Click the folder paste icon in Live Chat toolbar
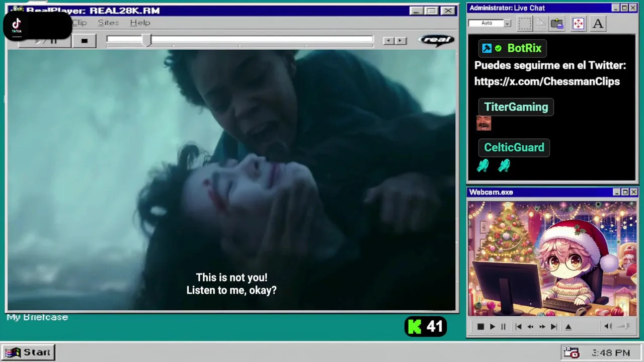The width and height of the screenshot is (644, 362). (557, 24)
